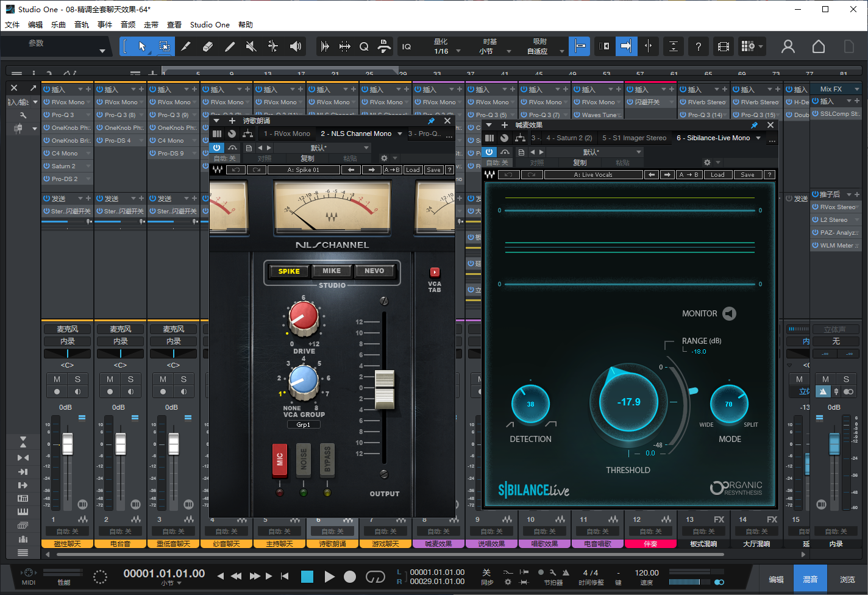Click the Record button in transport

point(350,577)
